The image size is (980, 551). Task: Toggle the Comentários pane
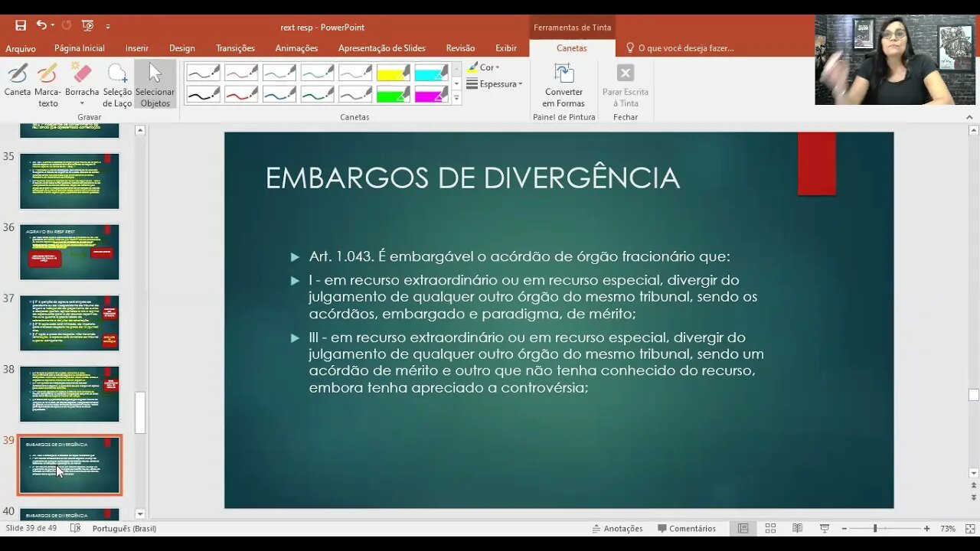[x=687, y=529]
